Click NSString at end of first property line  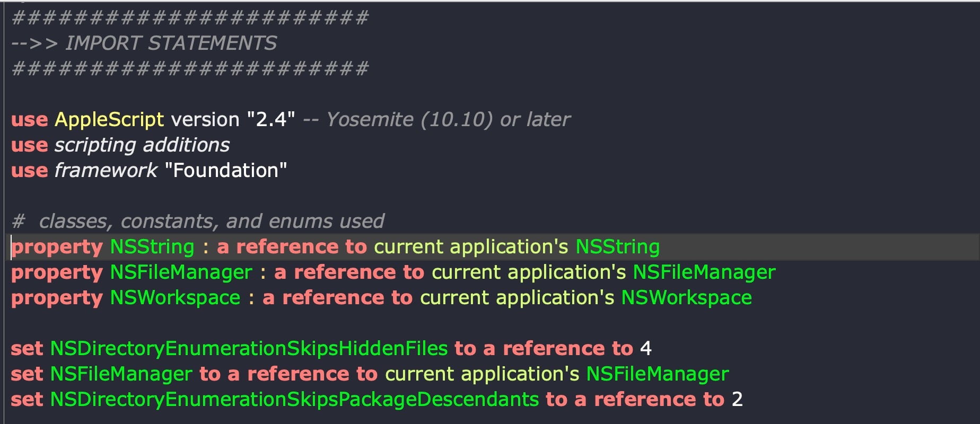click(617, 246)
